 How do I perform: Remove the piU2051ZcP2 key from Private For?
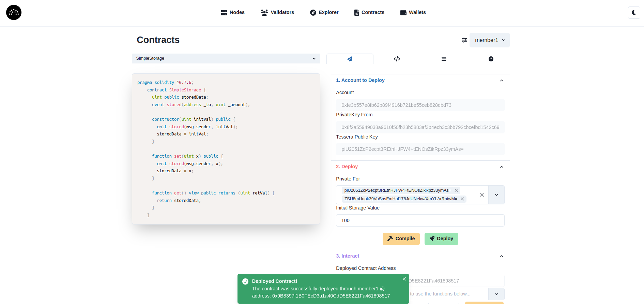456,190
